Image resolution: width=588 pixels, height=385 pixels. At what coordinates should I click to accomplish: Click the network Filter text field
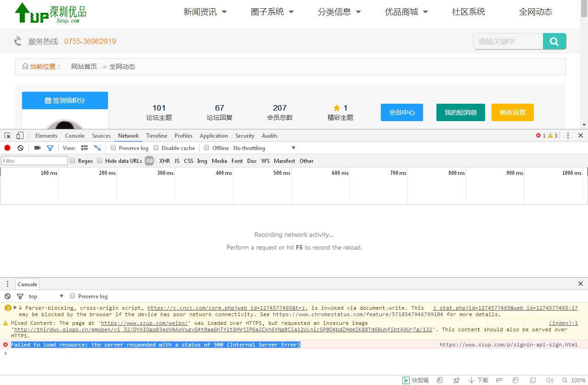point(34,161)
